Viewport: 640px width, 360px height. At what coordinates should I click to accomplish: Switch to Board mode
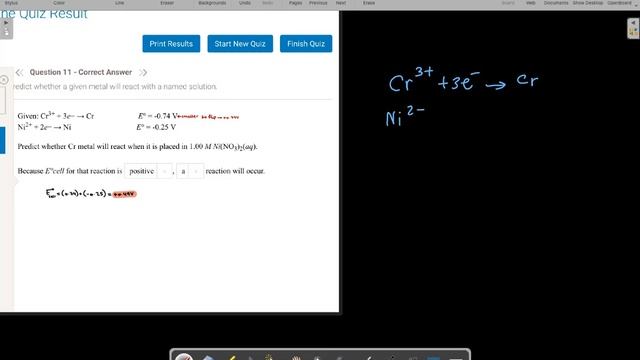[508, 3]
